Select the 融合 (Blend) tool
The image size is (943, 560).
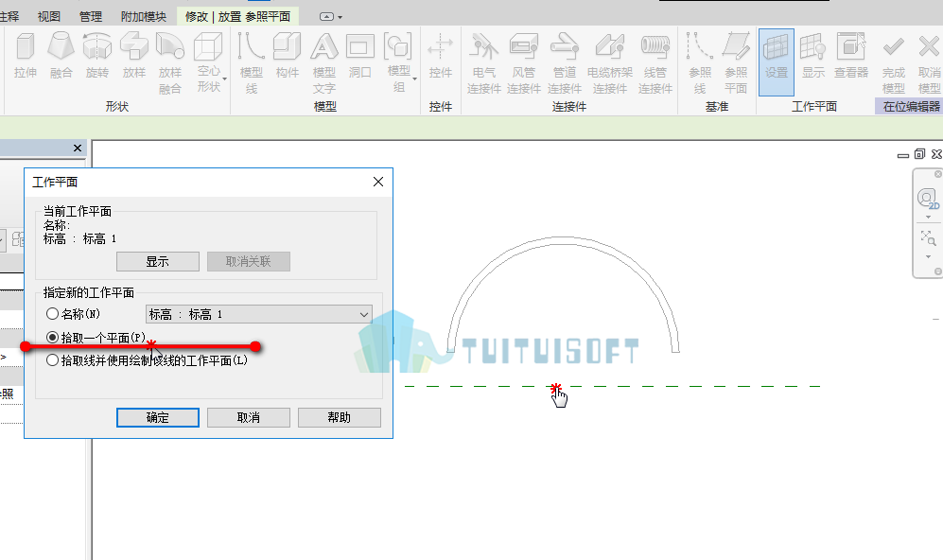click(61, 56)
